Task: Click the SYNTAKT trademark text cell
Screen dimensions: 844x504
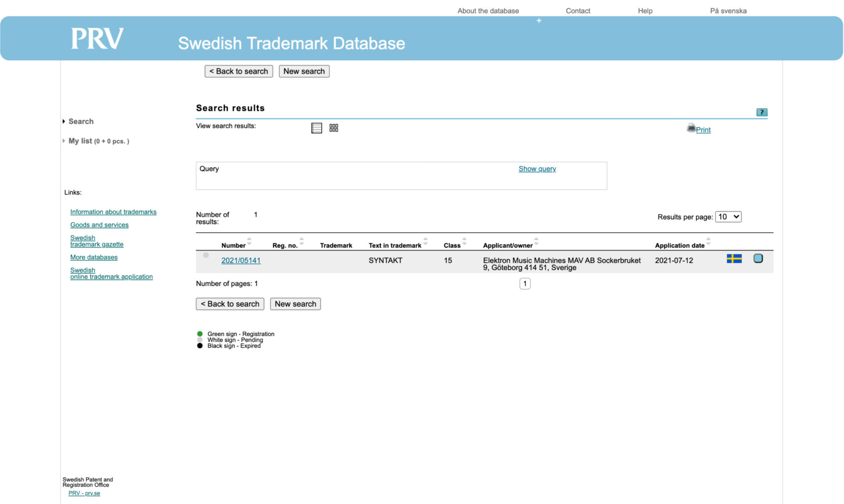Action: click(386, 261)
